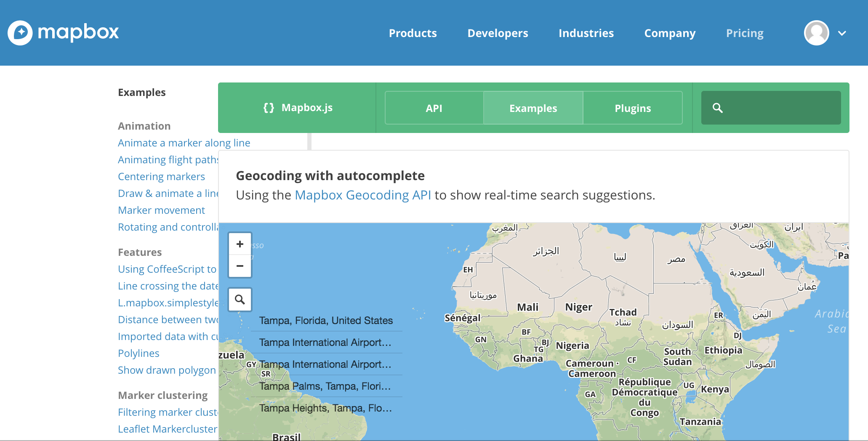
Task: Select the Examples tab
Action: (x=533, y=108)
